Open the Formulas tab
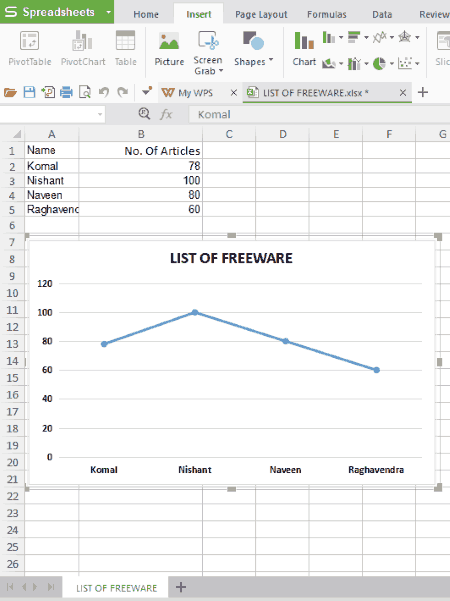The height and width of the screenshot is (601, 450). 327,15
